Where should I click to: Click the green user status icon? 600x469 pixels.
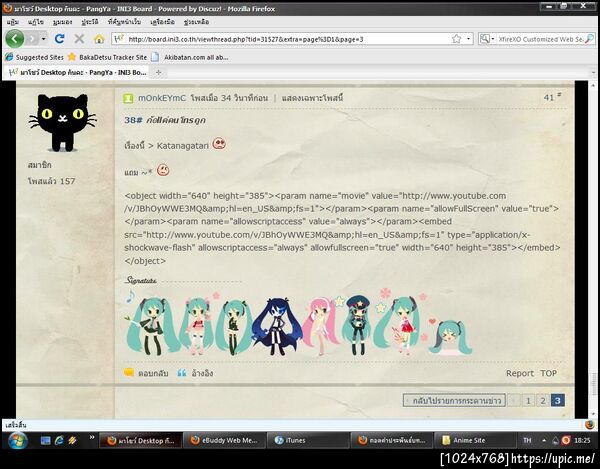128,99
